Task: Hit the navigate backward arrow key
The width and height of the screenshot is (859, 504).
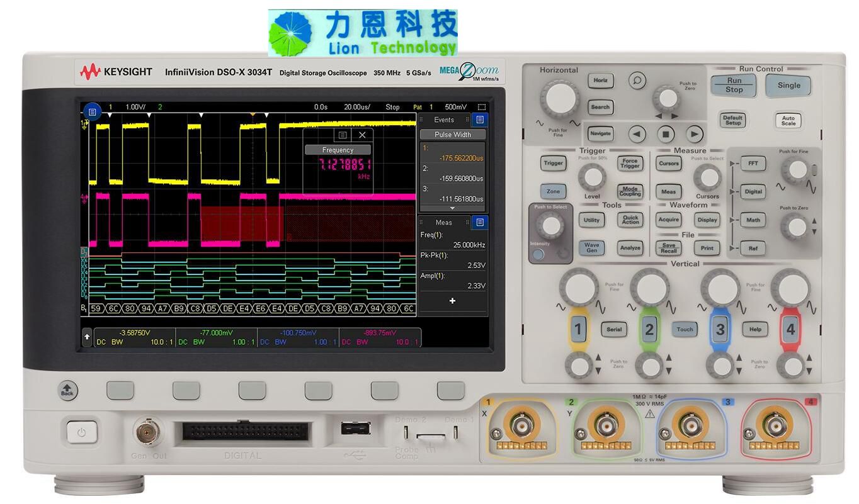Action: pyautogui.click(x=637, y=133)
